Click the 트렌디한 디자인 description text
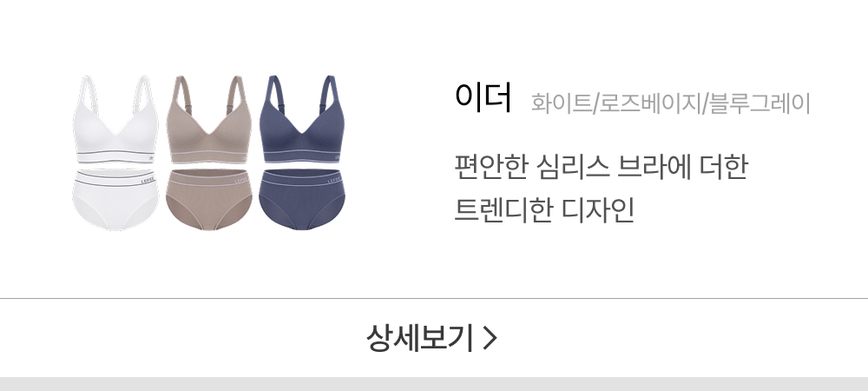The image size is (868, 391). (x=544, y=210)
